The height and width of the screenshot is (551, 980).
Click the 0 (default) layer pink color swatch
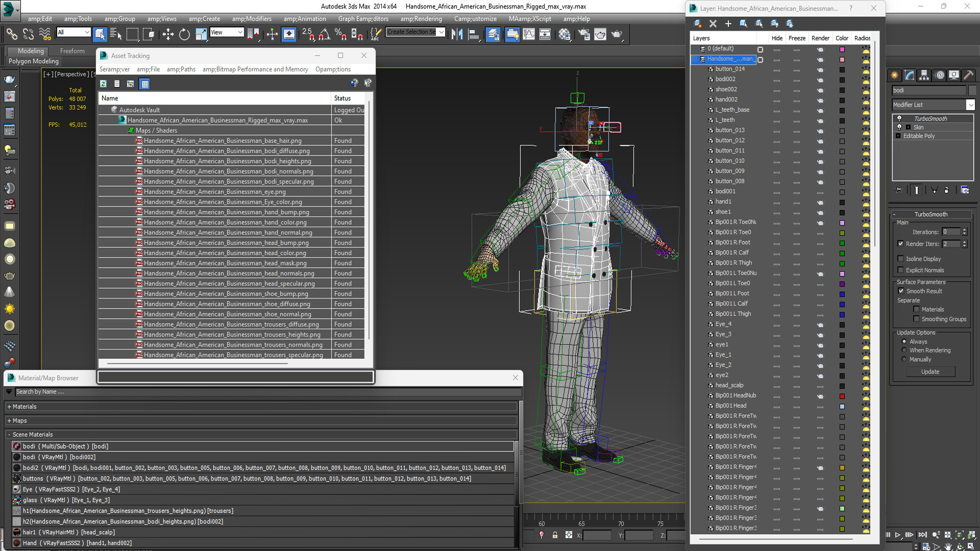[842, 49]
